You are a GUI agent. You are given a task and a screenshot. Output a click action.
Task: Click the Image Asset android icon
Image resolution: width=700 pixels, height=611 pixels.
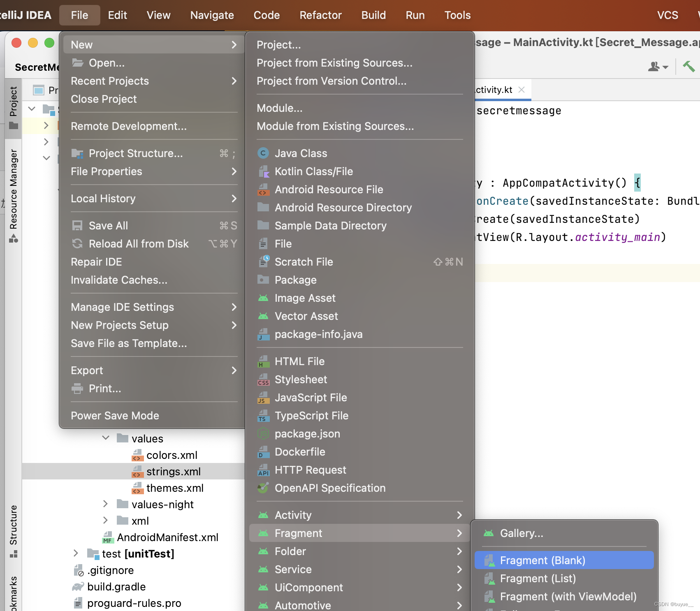(263, 298)
